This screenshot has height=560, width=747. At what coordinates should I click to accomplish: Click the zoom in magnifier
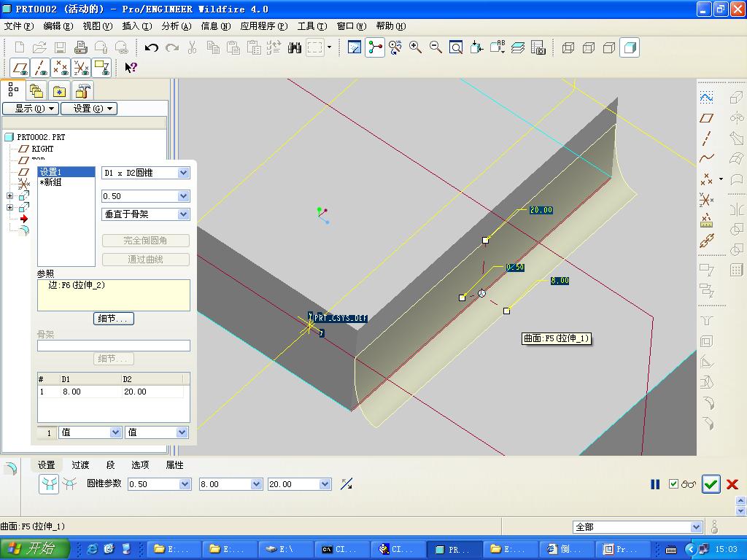pos(415,48)
